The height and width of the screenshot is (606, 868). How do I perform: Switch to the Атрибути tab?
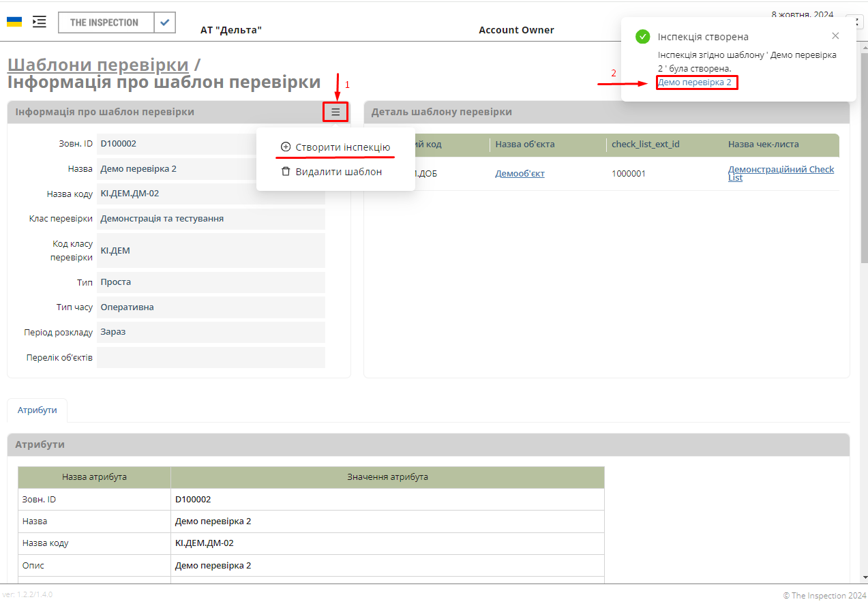click(37, 410)
